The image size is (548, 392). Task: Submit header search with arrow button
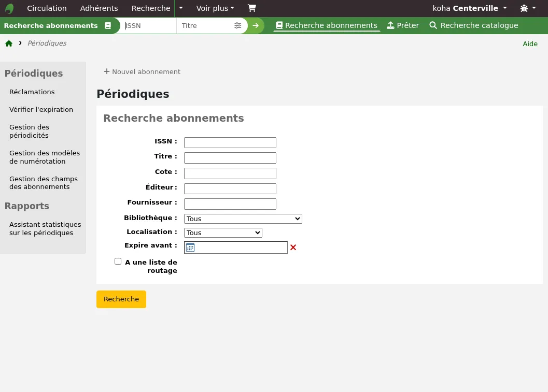point(256,25)
